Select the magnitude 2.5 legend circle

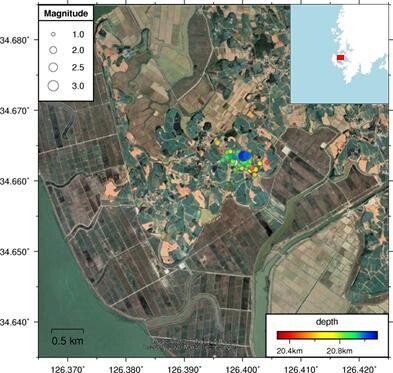53,67
